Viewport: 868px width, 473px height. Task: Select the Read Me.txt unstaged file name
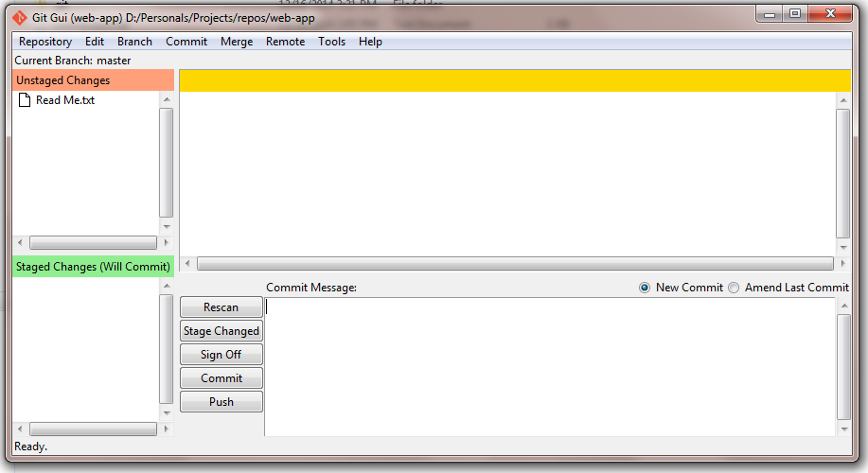click(65, 100)
